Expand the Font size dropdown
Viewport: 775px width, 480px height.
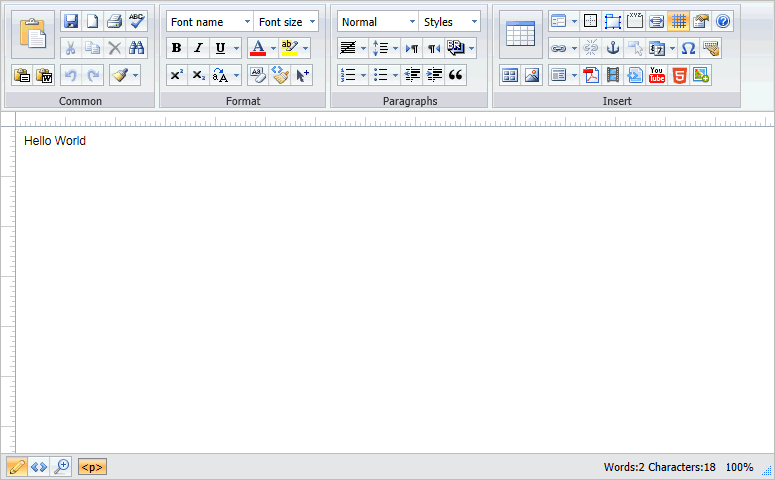[x=287, y=22]
